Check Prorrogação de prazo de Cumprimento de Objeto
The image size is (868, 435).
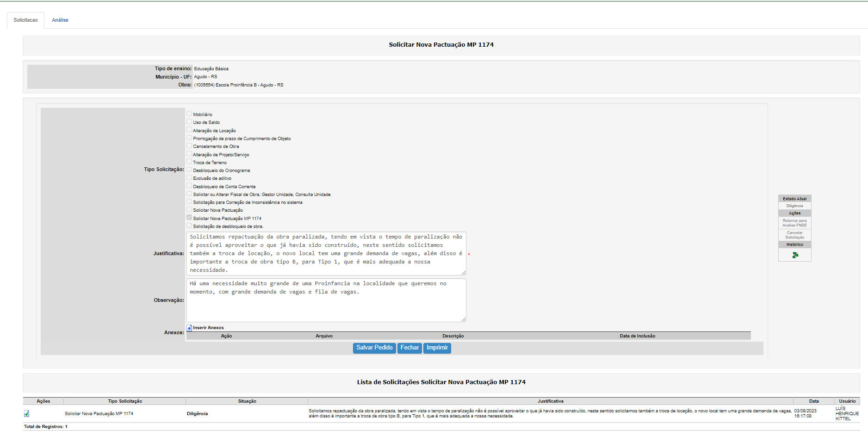(189, 138)
